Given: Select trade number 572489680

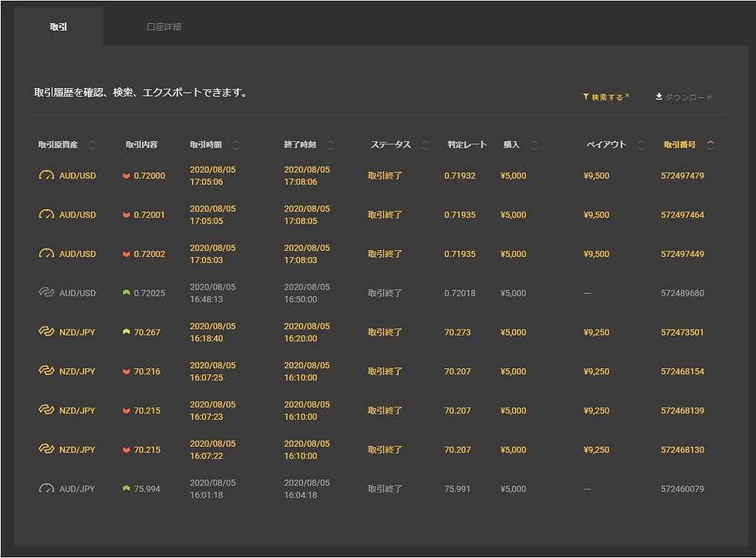Looking at the screenshot, I should 682,293.
